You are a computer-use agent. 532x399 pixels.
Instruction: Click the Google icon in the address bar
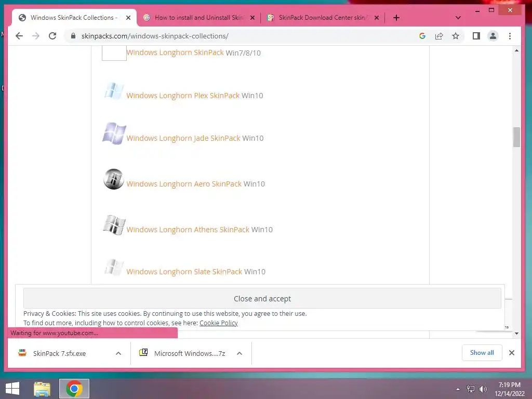point(422,36)
